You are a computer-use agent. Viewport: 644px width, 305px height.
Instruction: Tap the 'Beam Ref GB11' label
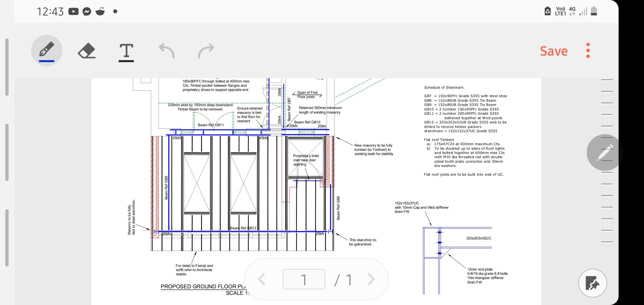pos(211,125)
